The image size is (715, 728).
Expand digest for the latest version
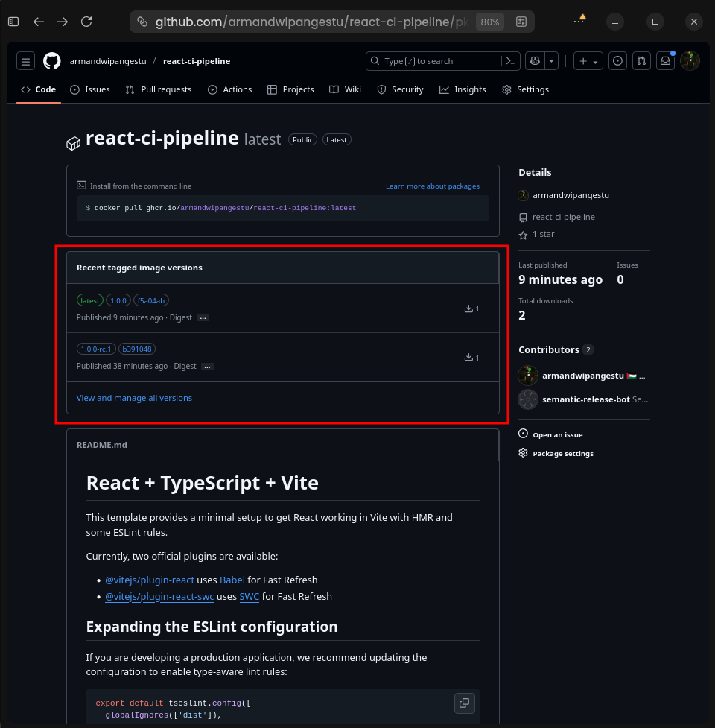tap(203, 318)
